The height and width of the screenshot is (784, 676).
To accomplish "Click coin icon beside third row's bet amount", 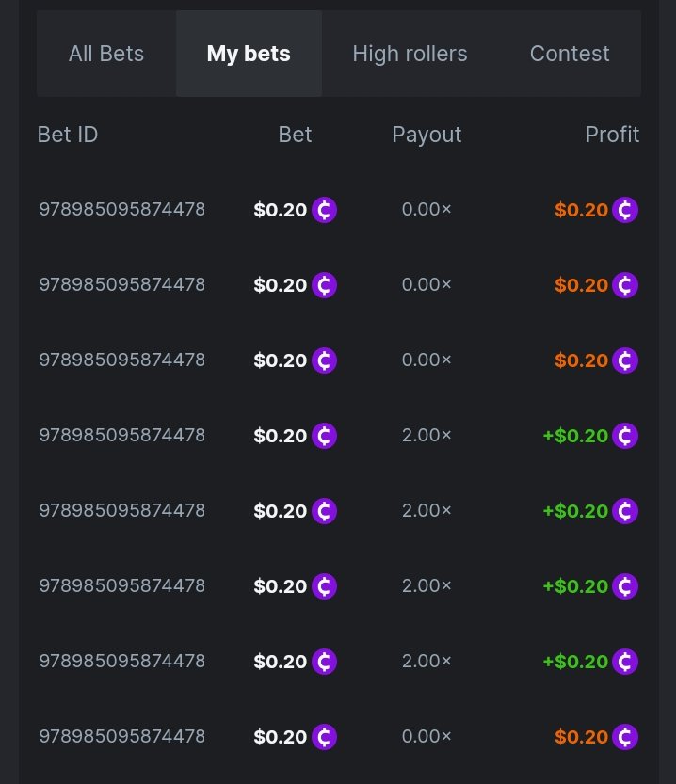I will click(324, 360).
